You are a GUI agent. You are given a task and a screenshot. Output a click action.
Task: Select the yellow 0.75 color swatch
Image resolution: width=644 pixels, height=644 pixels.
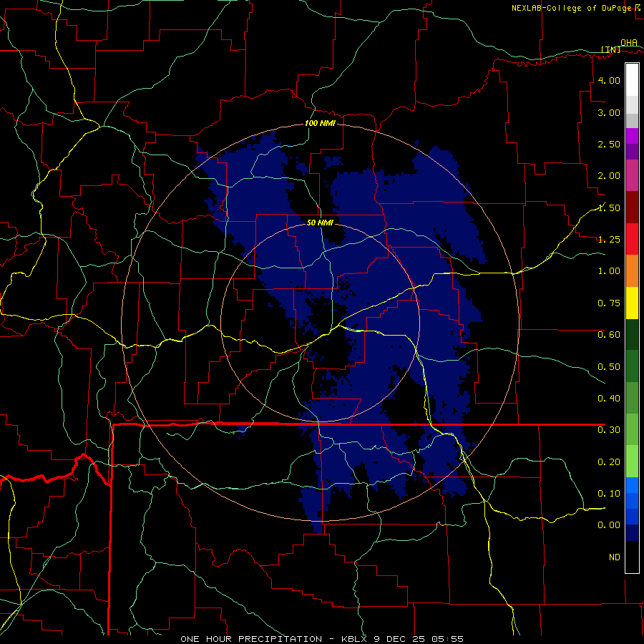point(632,303)
